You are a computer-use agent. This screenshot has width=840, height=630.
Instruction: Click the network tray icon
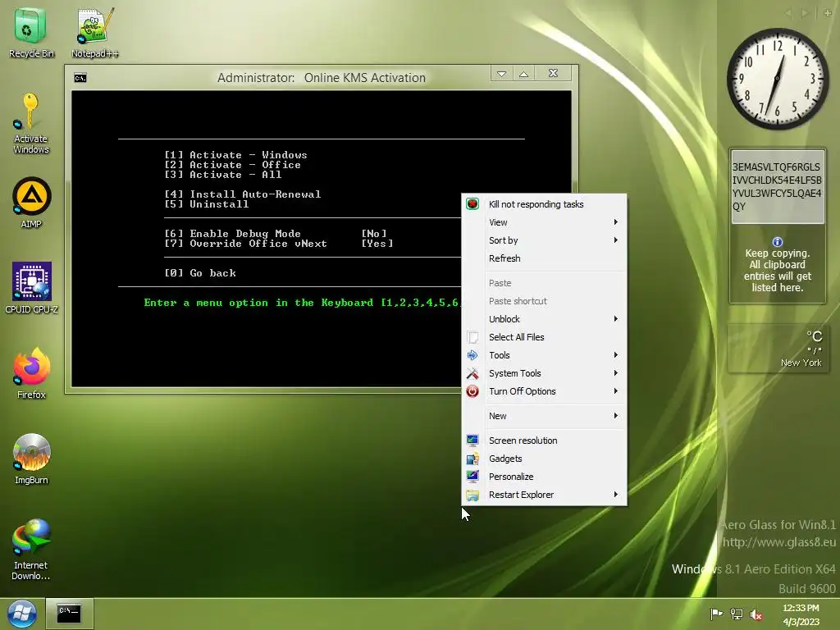(x=737, y=614)
